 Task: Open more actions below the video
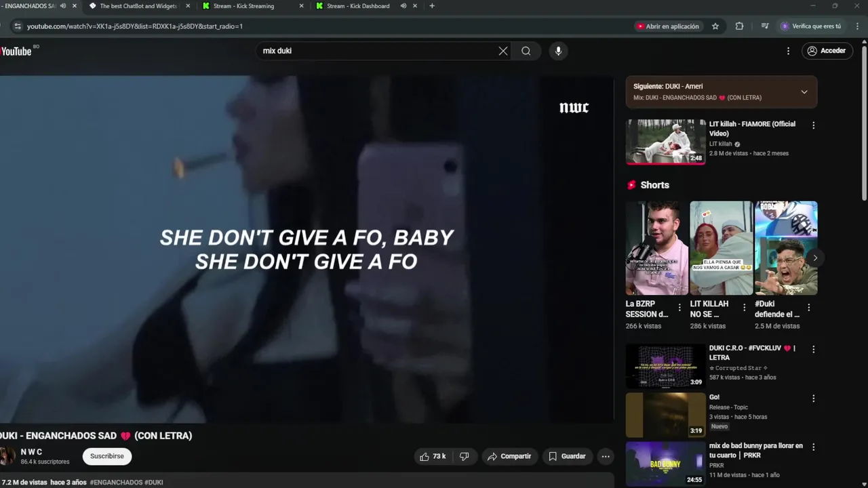point(606,456)
